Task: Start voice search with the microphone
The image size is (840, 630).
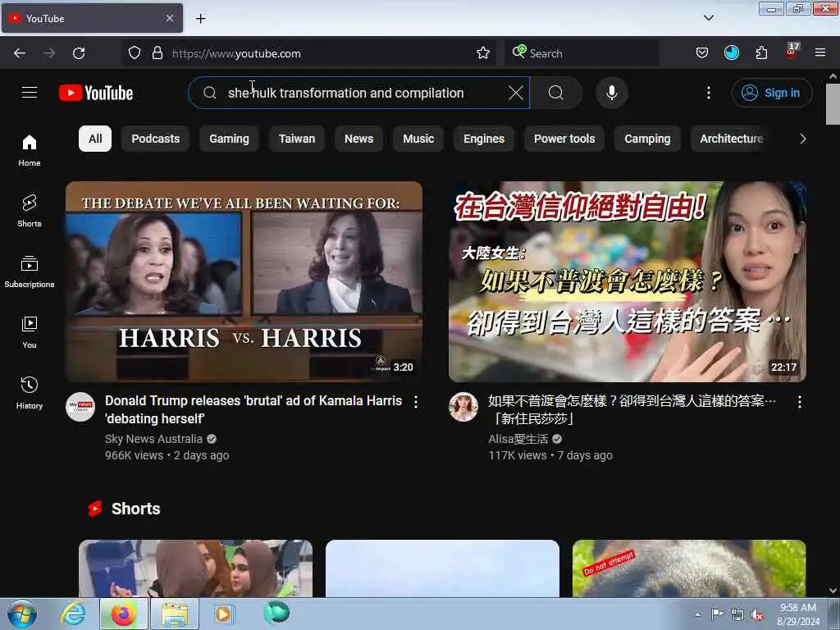Action: coord(611,93)
